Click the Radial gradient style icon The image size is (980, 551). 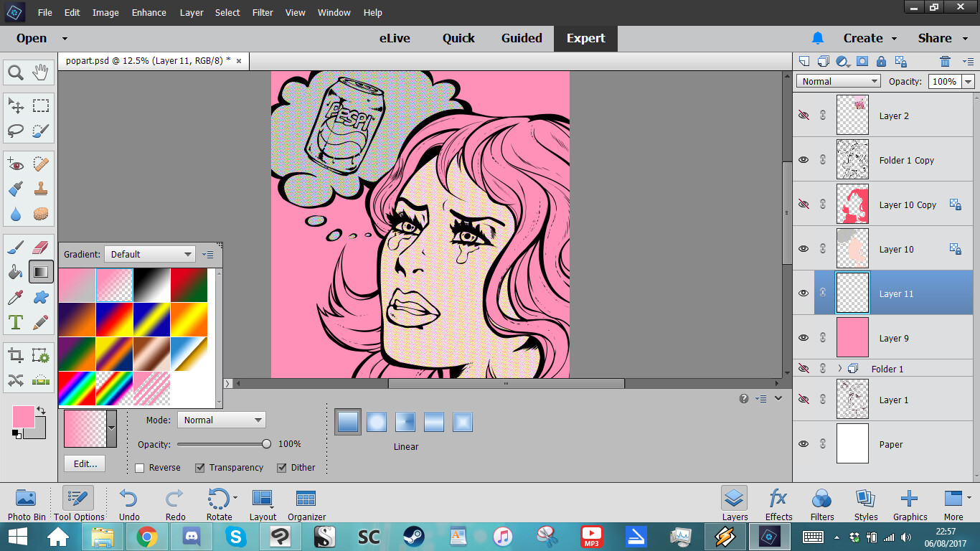pos(377,422)
